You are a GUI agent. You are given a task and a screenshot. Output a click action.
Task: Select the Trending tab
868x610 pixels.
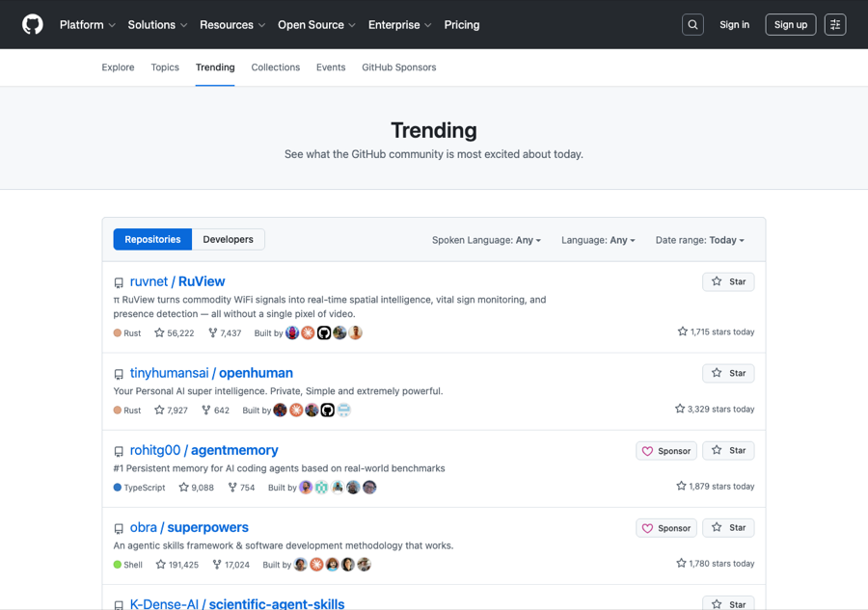215,67
